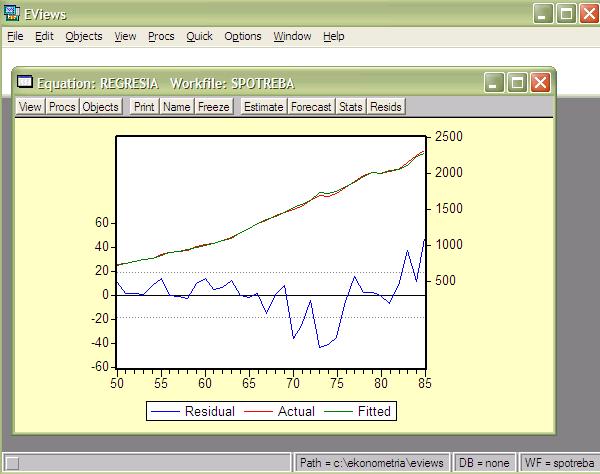The image size is (600, 474).
Task: Click the Procs button in equation toolbar
Action: coord(62,106)
